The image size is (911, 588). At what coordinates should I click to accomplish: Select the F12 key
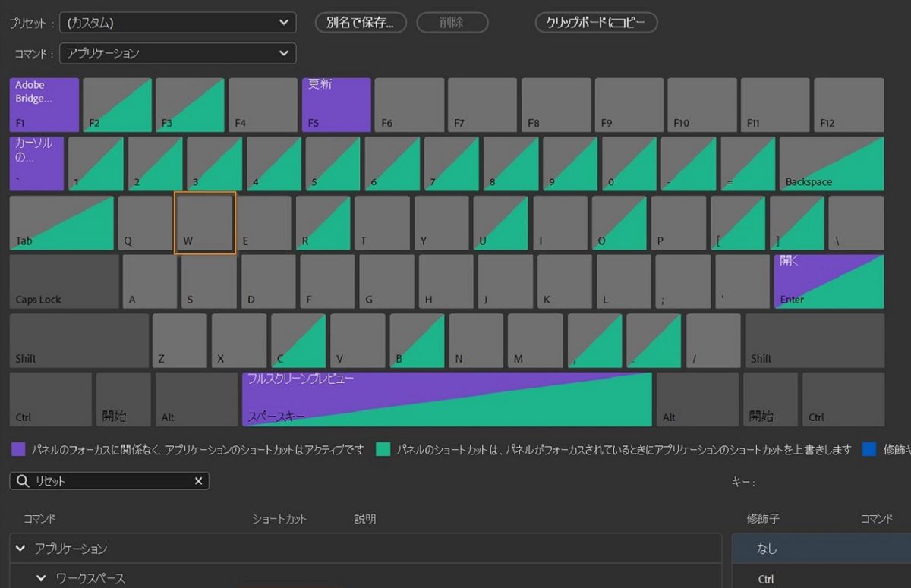tap(849, 105)
